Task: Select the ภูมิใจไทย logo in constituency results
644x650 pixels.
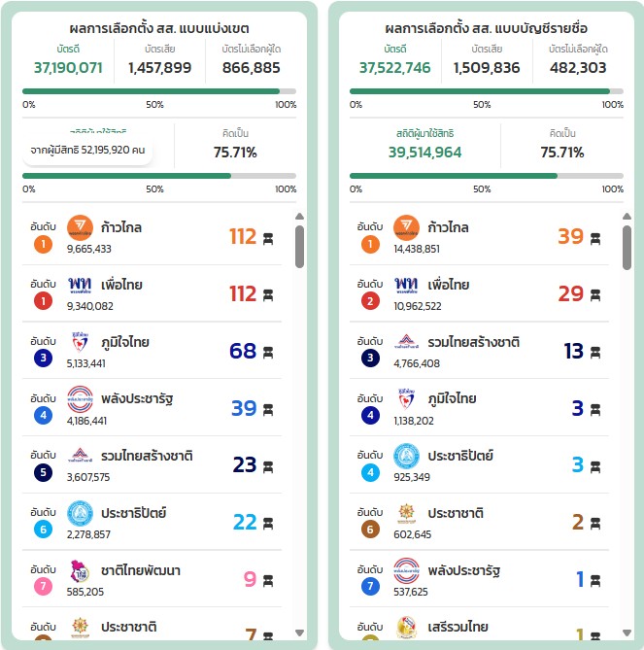Action: [80, 342]
